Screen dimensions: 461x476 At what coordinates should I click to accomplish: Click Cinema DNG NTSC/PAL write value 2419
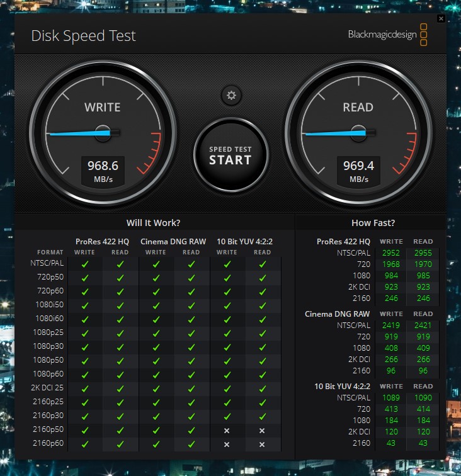tap(391, 326)
